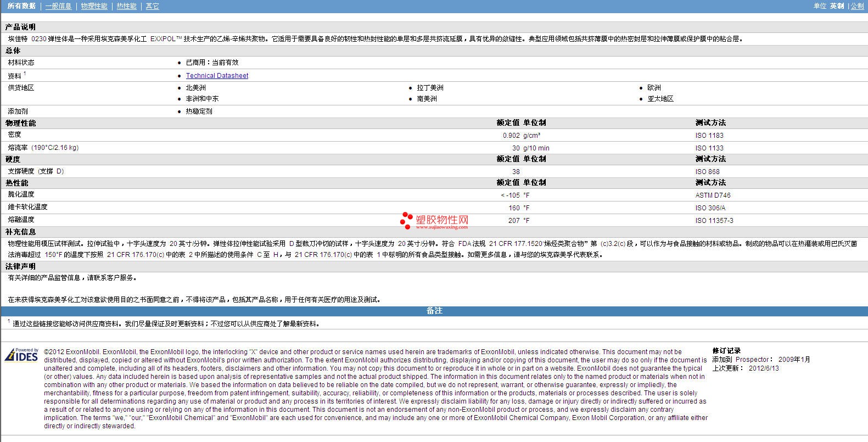
Task: Click the 法律声明 section header
Action: coord(20,266)
